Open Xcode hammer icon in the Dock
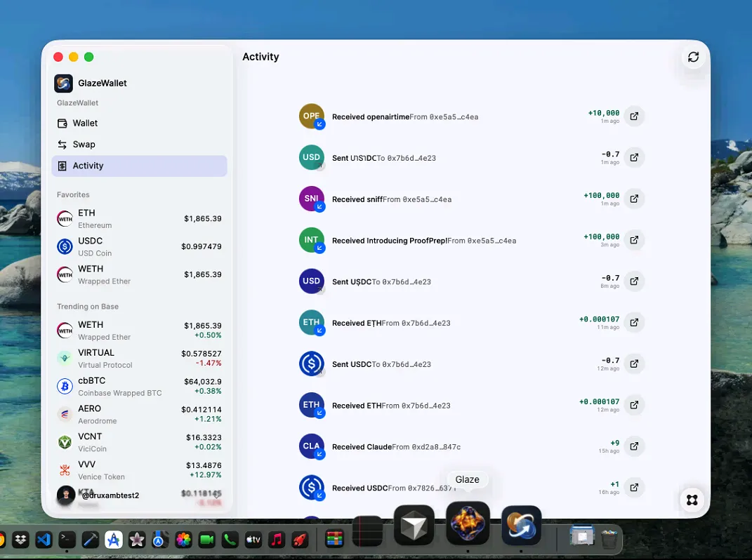The width and height of the screenshot is (752, 560). click(90, 540)
